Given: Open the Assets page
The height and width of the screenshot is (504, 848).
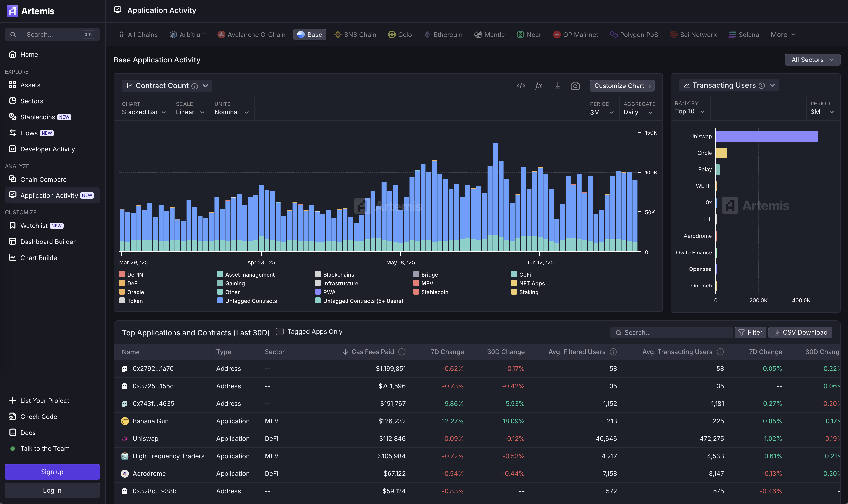Looking at the screenshot, I should point(30,85).
